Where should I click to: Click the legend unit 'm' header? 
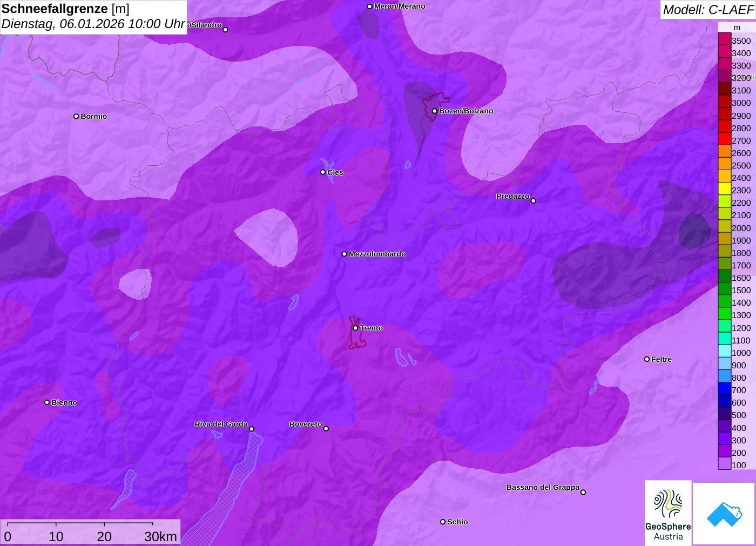point(737,28)
